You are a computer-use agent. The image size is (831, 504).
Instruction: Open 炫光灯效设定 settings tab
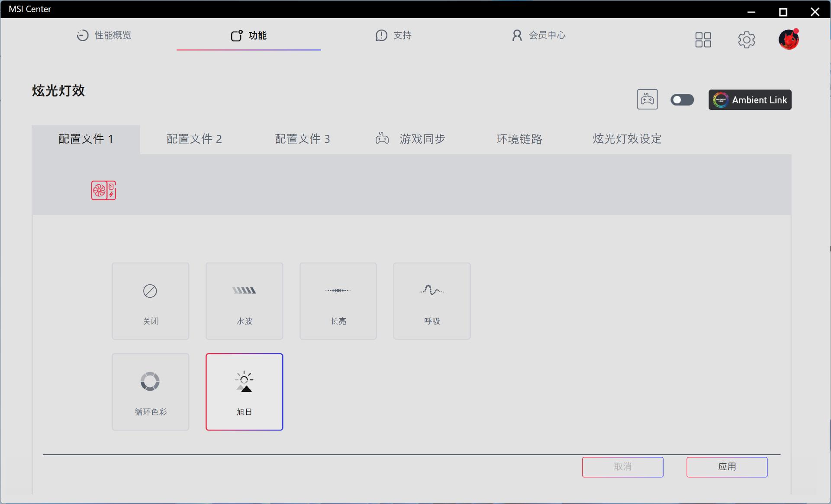coord(627,139)
